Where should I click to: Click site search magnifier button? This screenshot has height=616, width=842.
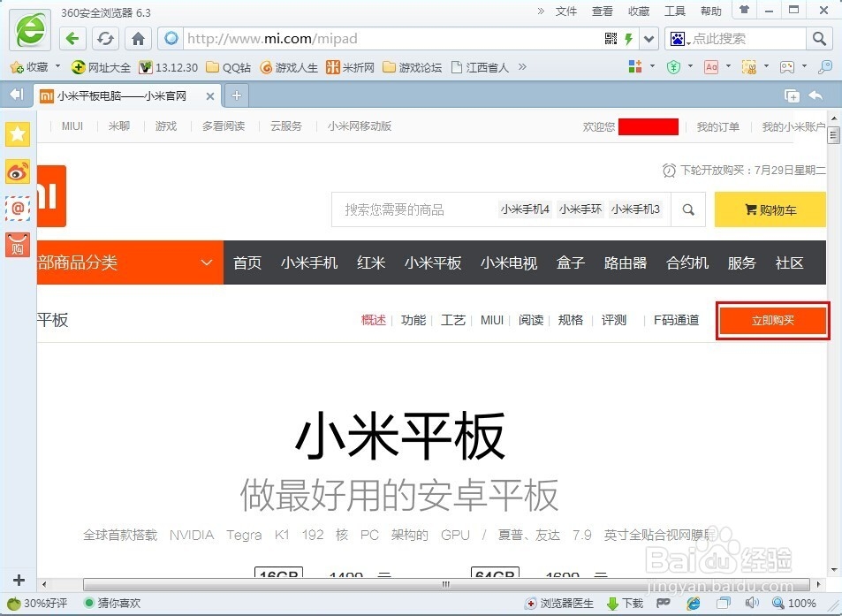[688, 209]
